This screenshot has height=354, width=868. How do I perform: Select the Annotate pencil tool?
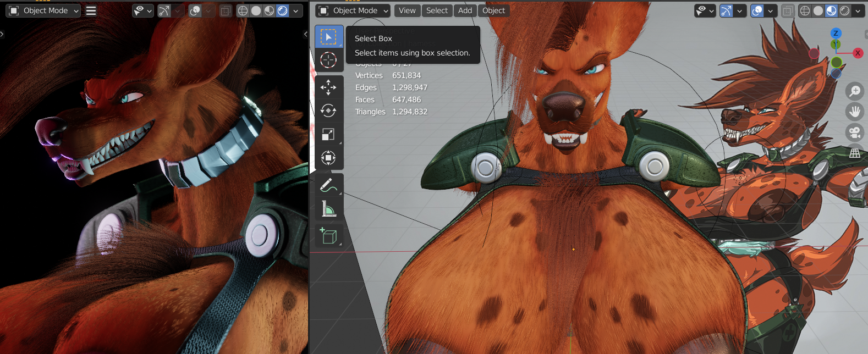coord(328,185)
